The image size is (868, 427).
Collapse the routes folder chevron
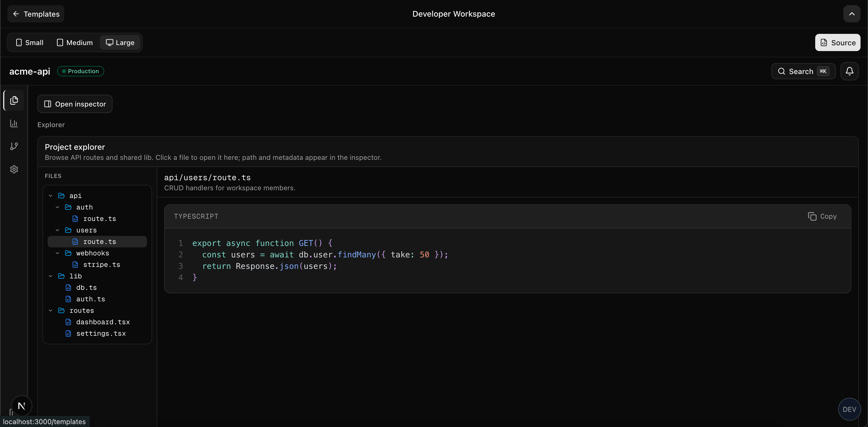pyautogui.click(x=51, y=310)
